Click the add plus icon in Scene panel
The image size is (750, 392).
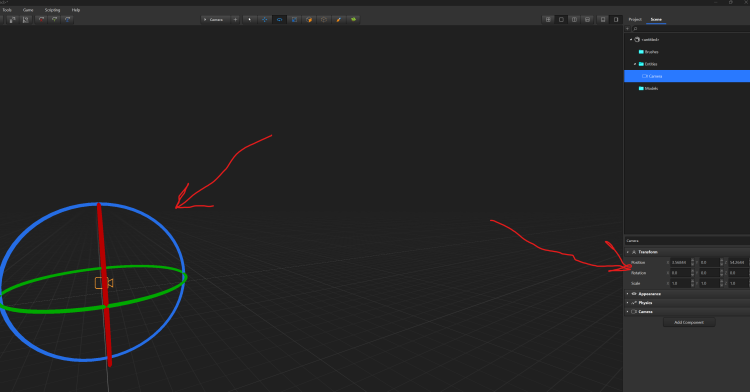tap(628, 29)
